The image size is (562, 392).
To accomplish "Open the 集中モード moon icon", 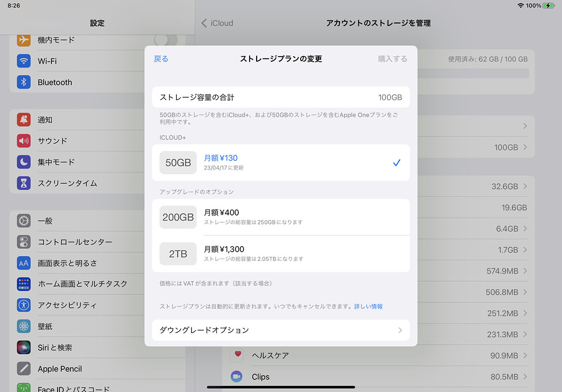I will 24,162.
